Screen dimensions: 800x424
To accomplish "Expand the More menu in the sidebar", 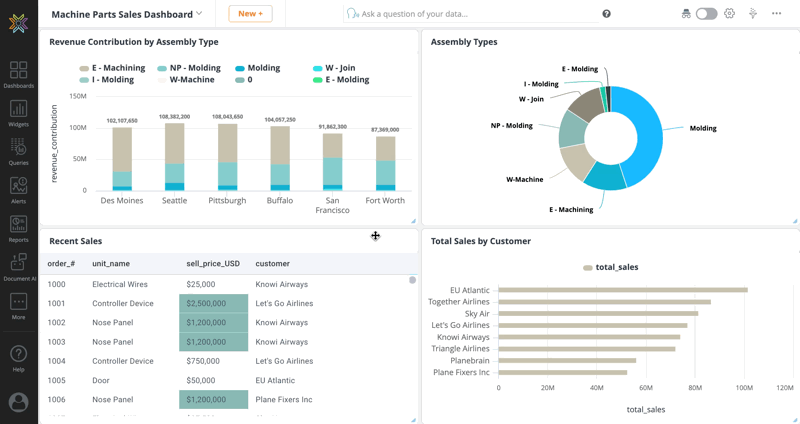I will pyautogui.click(x=18, y=306).
